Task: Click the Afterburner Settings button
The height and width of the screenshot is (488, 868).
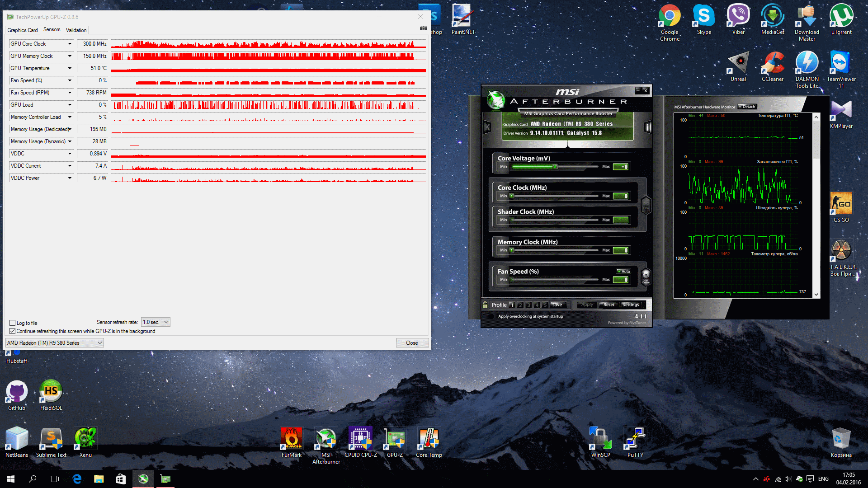Action: (x=631, y=305)
